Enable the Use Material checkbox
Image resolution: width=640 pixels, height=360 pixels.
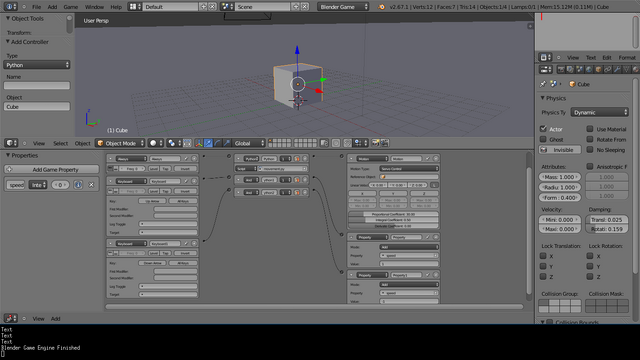point(590,129)
